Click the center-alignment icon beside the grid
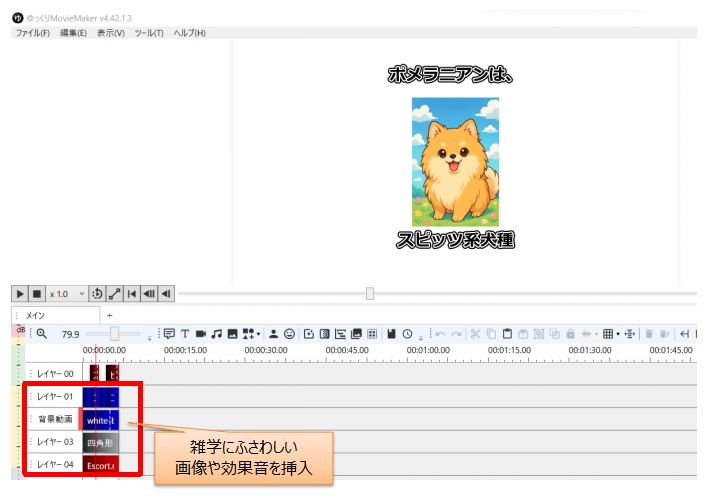Screen dimensions: 711x496 pos(629,334)
